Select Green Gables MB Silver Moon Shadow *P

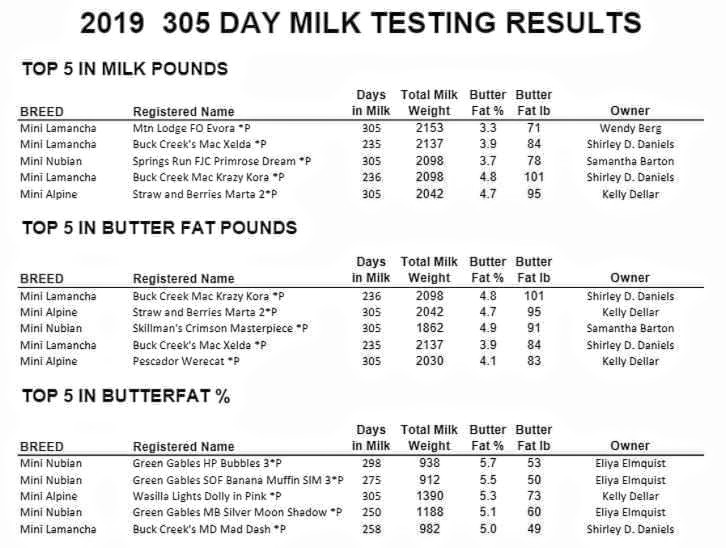tap(238, 512)
